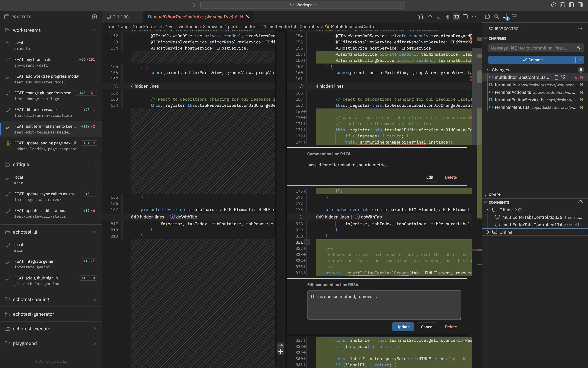Expand the Online comments section
Image resolution: width=588 pixels, height=368 pixels.
point(488,232)
